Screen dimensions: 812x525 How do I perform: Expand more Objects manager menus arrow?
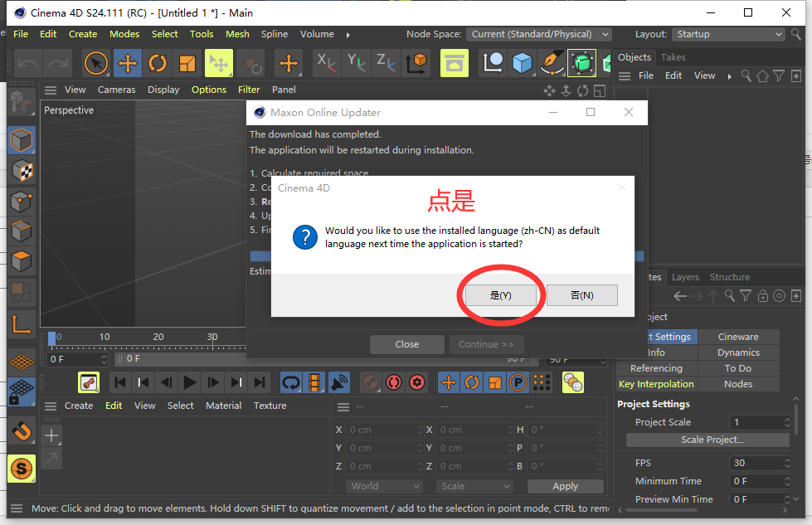pos(730,76)
